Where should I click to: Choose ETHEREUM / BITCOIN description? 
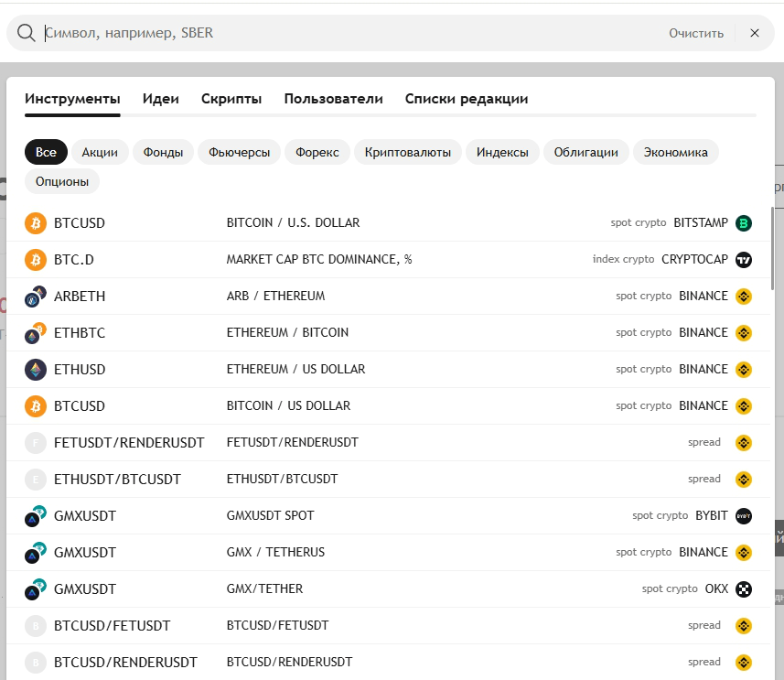click(x=287, y=333)
